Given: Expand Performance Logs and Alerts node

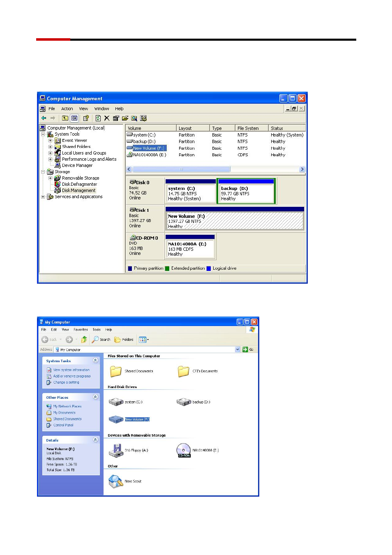Looking at the screenshot, I should pyautogui.click(x=50, y=159).
